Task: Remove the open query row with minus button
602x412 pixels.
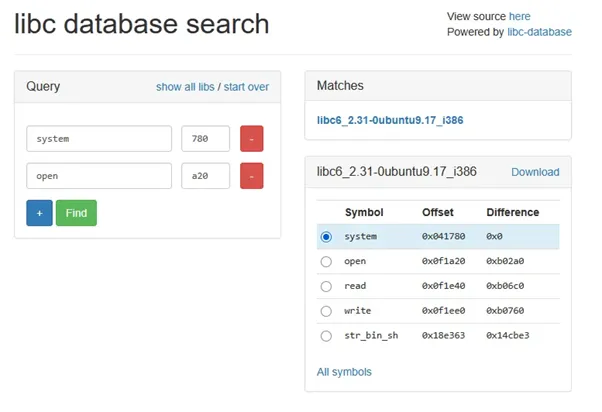Action: click(252, 176)
